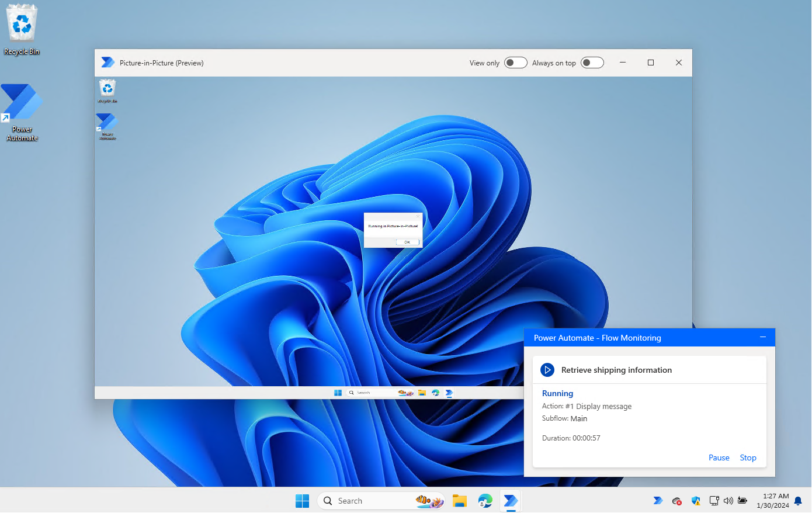
Task: Open the Start menu inside the PiP window
Action: (338, 392)
